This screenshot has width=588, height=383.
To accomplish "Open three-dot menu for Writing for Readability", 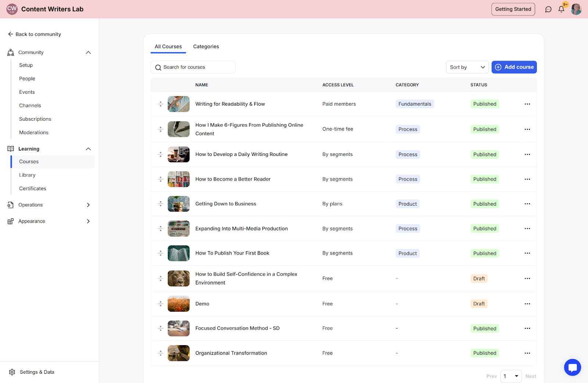I will pos(527,104).
